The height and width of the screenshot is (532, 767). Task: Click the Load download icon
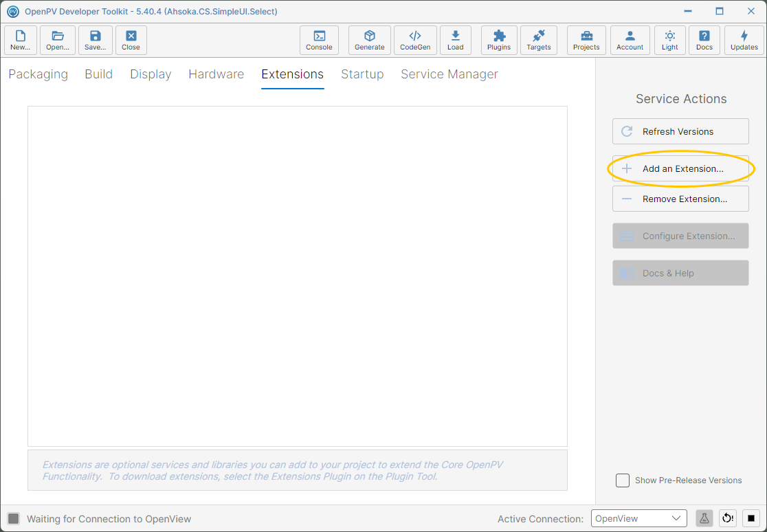(x=456, y=40)
